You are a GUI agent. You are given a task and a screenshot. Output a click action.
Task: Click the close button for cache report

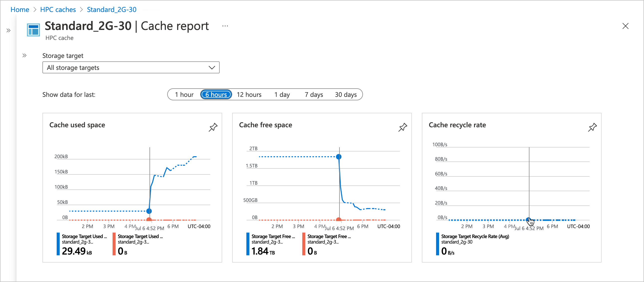626,26
